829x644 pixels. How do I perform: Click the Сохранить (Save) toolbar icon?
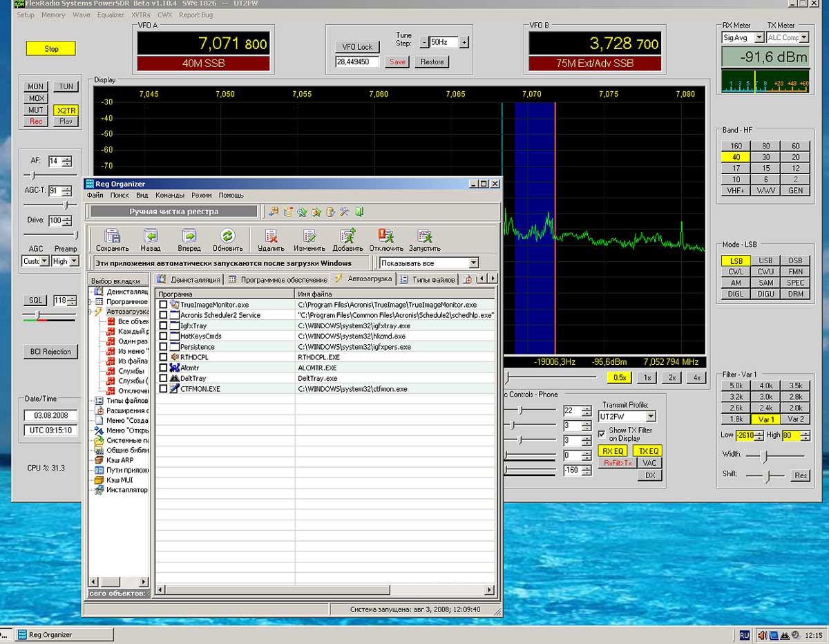[x=112, y=236]
